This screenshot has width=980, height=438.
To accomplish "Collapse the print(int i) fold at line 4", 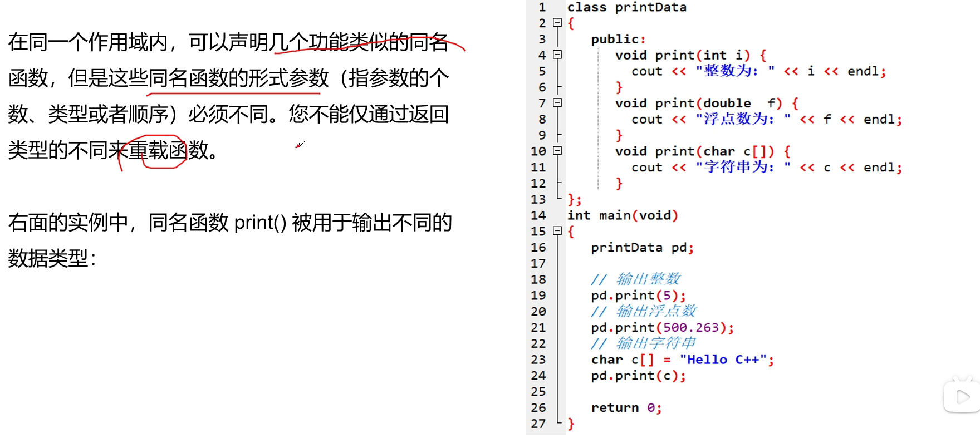I will pyautogui.click(x=557, y=55).
